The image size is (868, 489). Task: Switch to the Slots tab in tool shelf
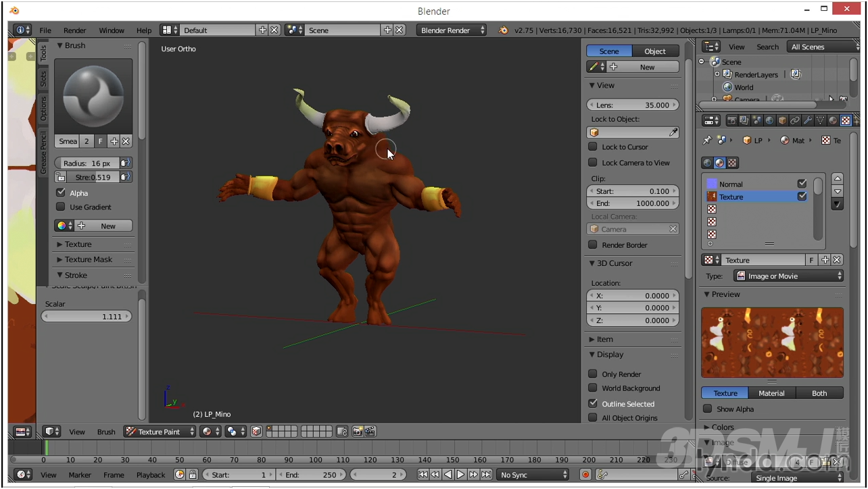pyautogui.click(x=43, y=79)
